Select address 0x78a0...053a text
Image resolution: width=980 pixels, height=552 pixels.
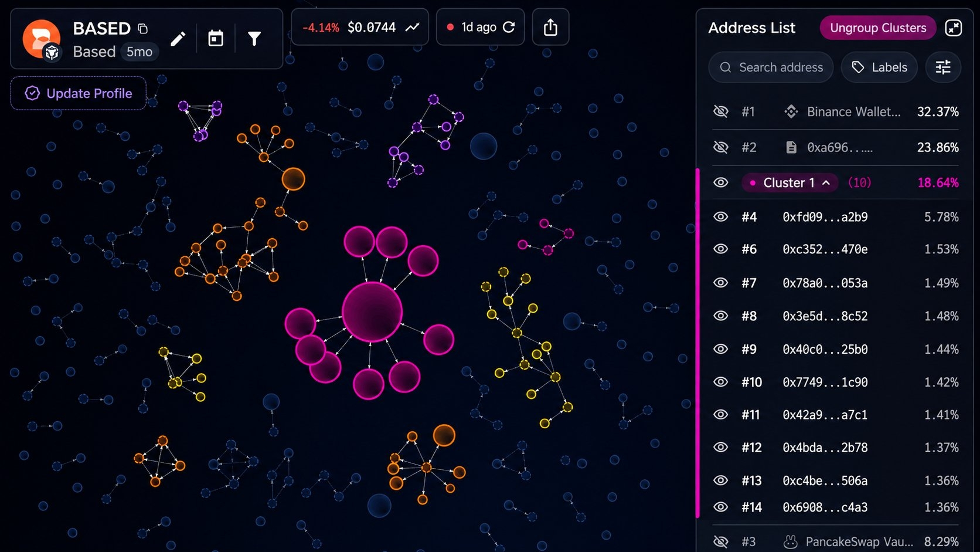825,283
